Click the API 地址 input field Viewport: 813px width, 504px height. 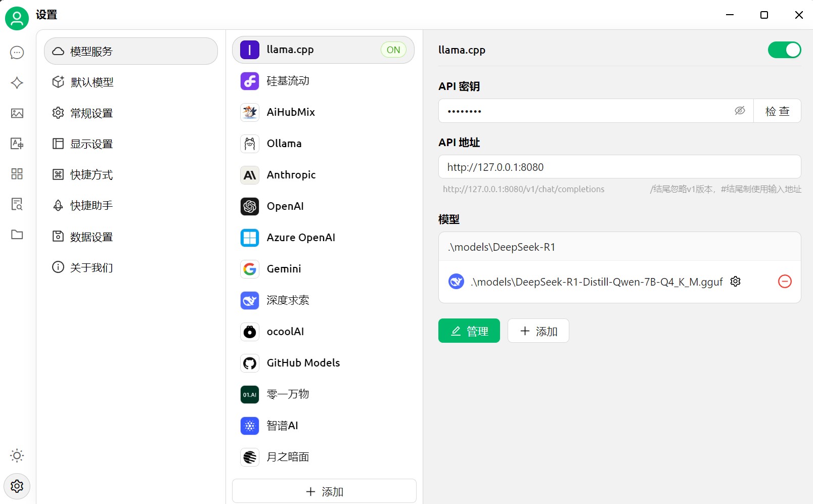click(x=619, y=167)
